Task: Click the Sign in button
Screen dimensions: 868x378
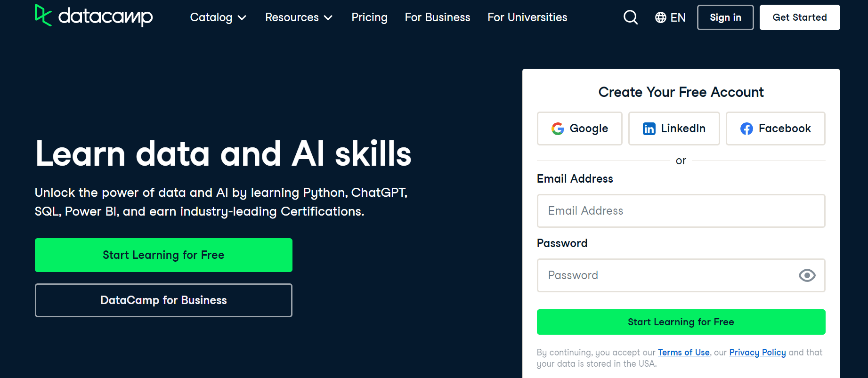Action: point(725,17)
